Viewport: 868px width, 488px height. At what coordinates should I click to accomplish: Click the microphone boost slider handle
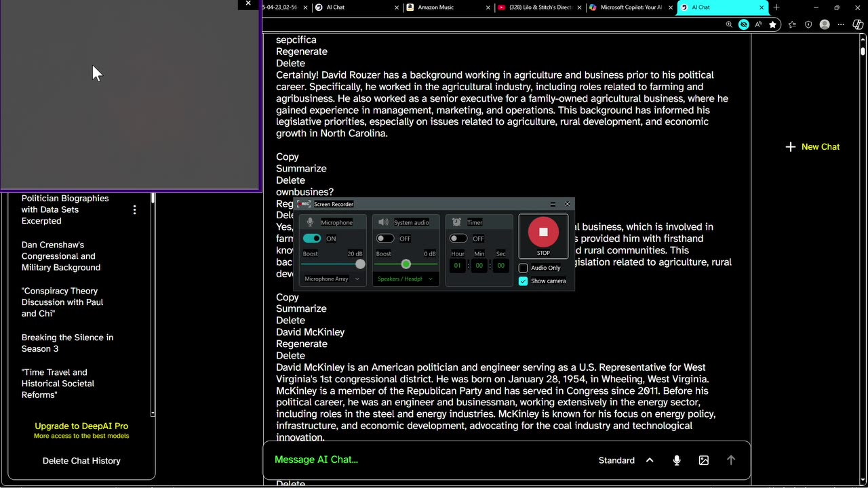(360, 264)
